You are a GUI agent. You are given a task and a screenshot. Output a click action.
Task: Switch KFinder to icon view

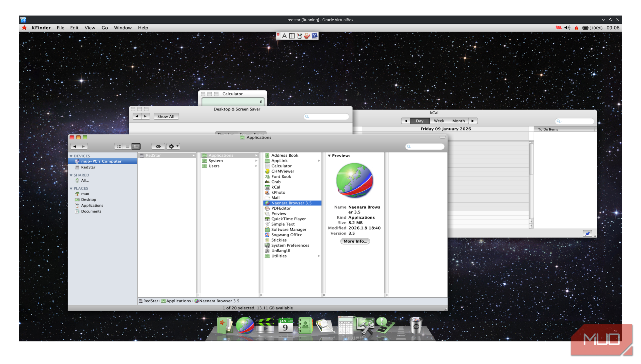pyautogui.click(x=119, y=146)
